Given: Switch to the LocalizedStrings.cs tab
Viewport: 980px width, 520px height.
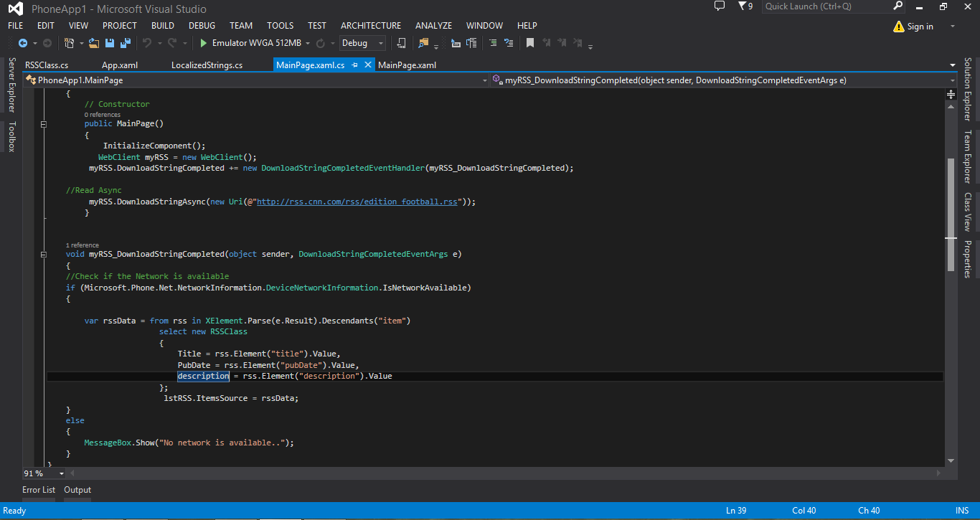Looking at the screenshot, I should click(207, 65).
